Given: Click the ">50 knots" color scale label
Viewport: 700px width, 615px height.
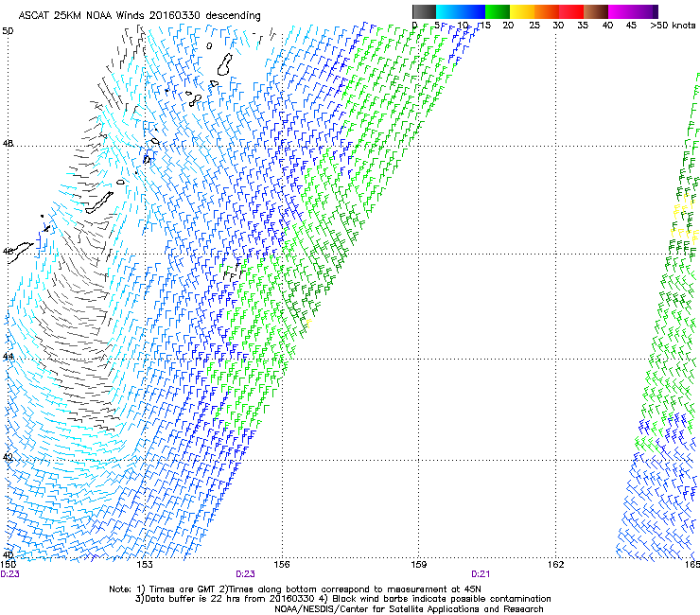Looking at the screenshot, I should point(673,25).
